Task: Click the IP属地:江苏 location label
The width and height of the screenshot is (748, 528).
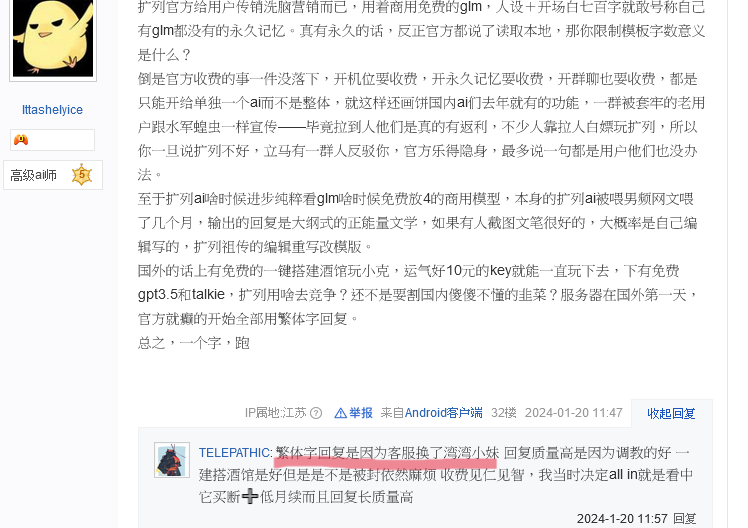Action: pyautogui.click(x=275, y=413)
